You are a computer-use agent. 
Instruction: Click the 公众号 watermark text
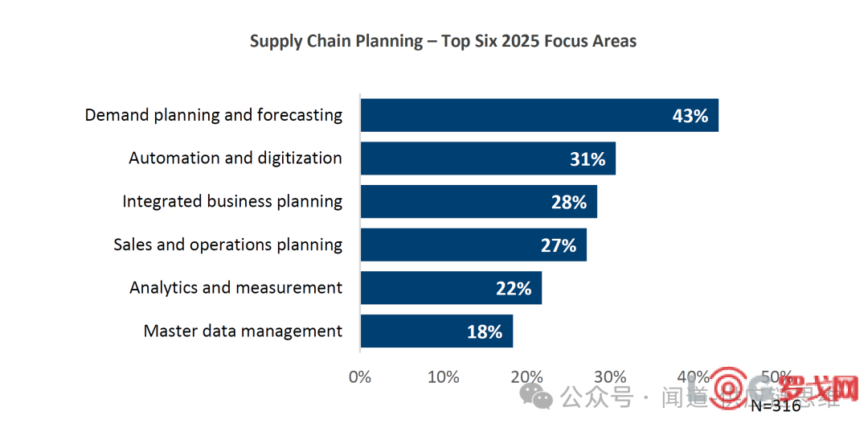coord(596,397)
